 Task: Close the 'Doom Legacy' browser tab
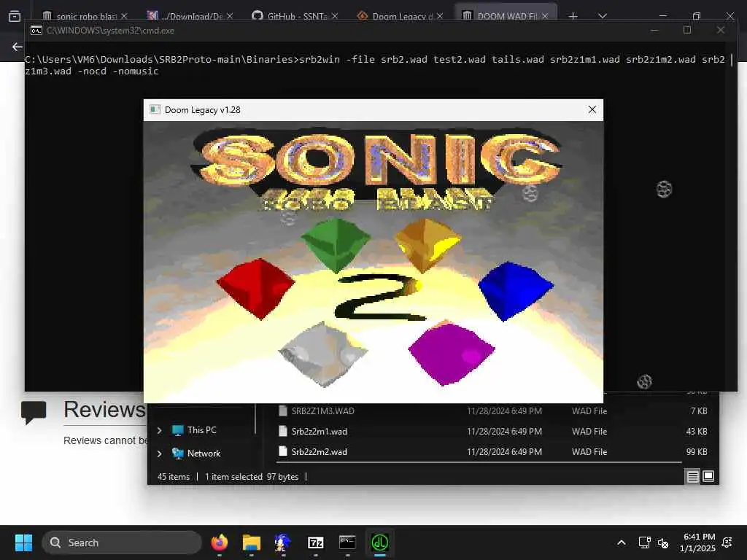pos(440,16)
